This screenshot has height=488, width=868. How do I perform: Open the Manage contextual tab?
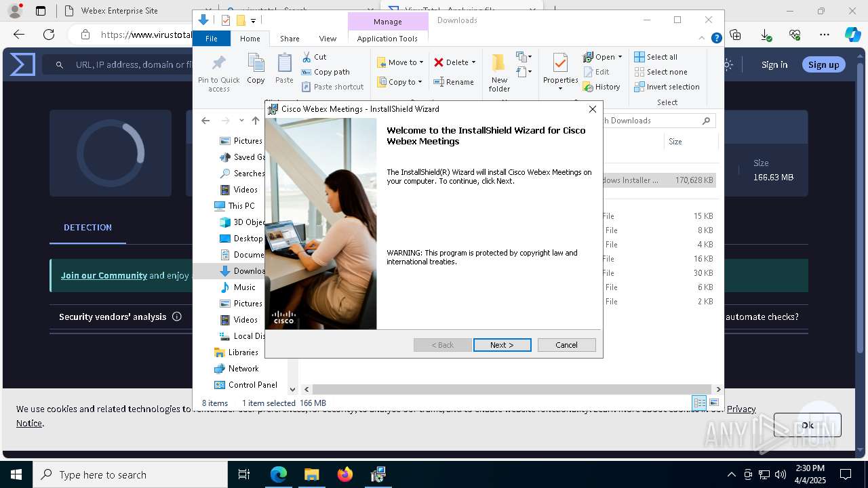[x=388, y=22]
